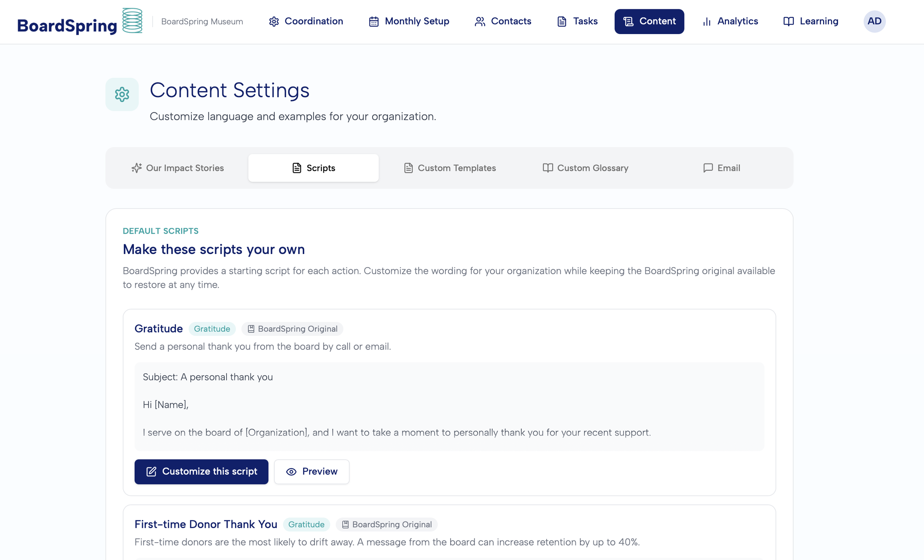
Task: Click the Content Settings gear tile icon
Action: pos(122,95)
